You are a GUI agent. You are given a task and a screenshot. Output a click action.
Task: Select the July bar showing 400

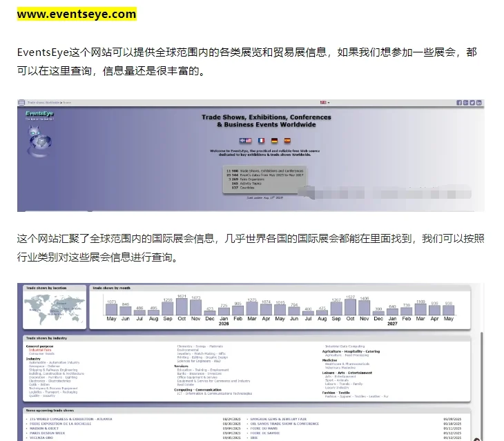308,313
